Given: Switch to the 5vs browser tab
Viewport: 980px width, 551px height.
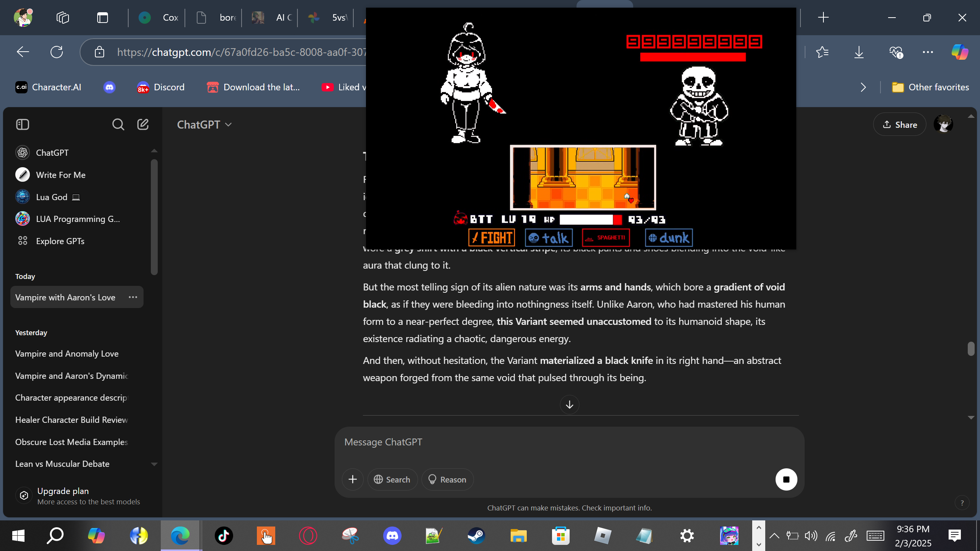Looking at the screenshot, I should point(327,18).
